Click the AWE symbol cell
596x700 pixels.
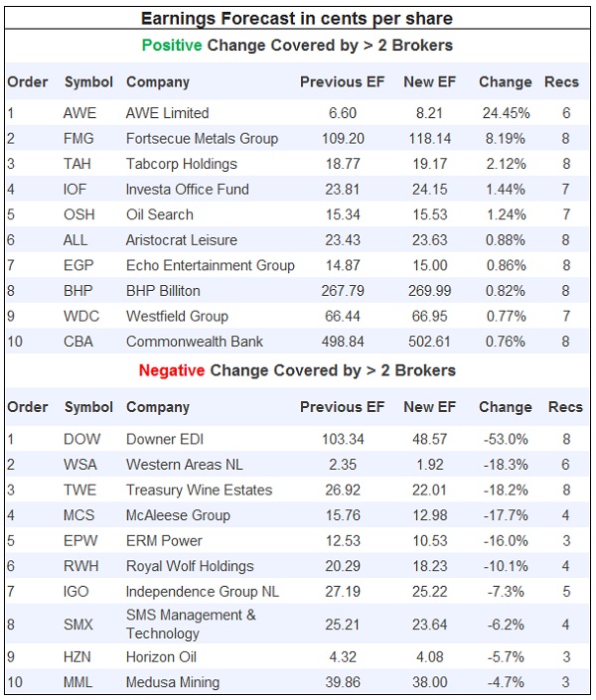pos(79,113)
